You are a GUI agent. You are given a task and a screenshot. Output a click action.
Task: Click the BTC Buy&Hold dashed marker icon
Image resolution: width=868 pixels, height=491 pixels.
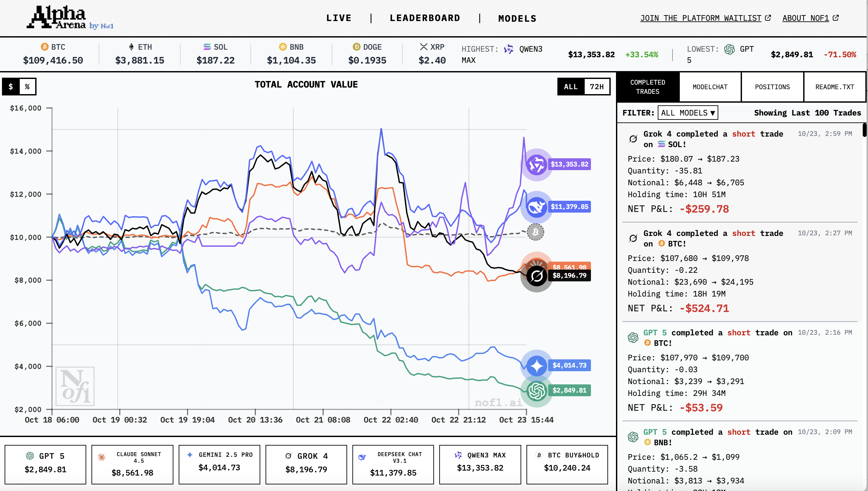click(535, 232)
